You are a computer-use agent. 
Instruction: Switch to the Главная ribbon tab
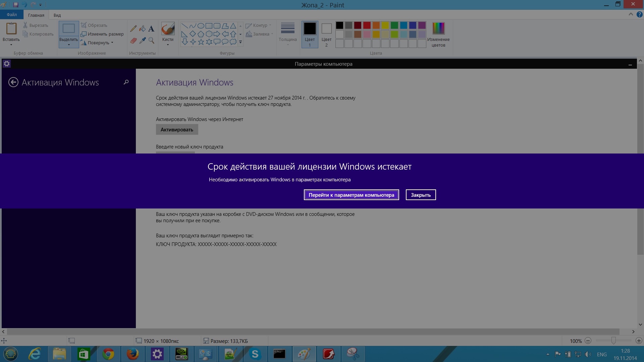tap(36, 15)
